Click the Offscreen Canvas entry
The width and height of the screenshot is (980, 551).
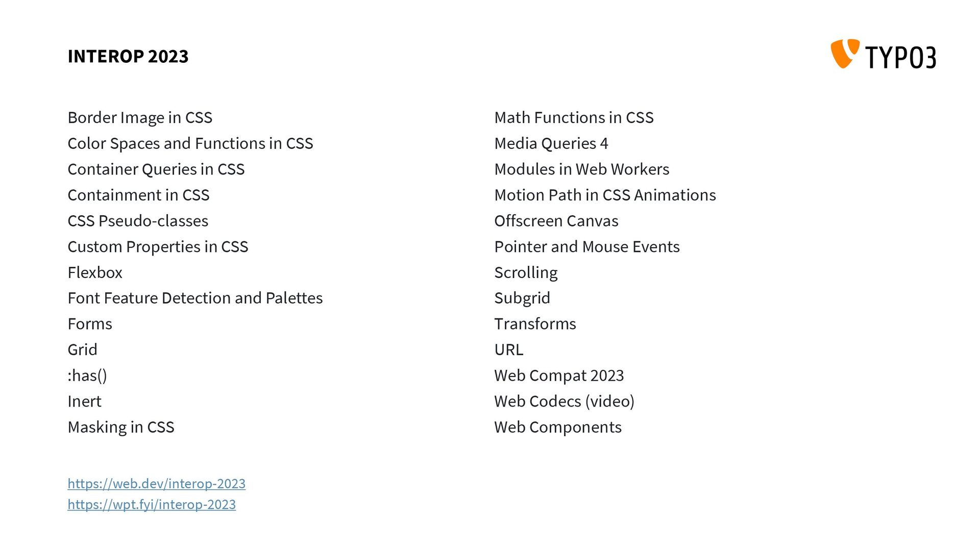(x=556, y=221)
